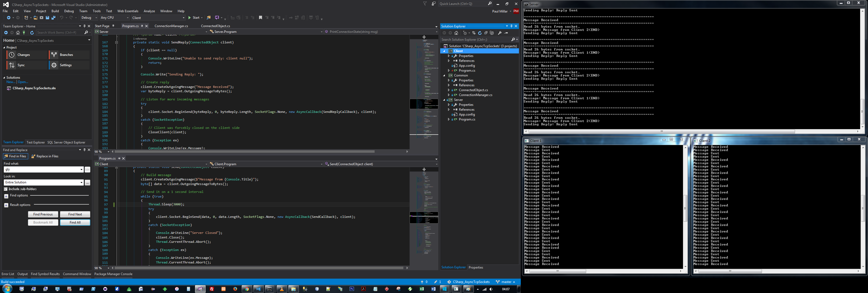Toggle pin on the Start Page tab
Viewport: 868px width, 293px height.
click(x=113, y=26)
